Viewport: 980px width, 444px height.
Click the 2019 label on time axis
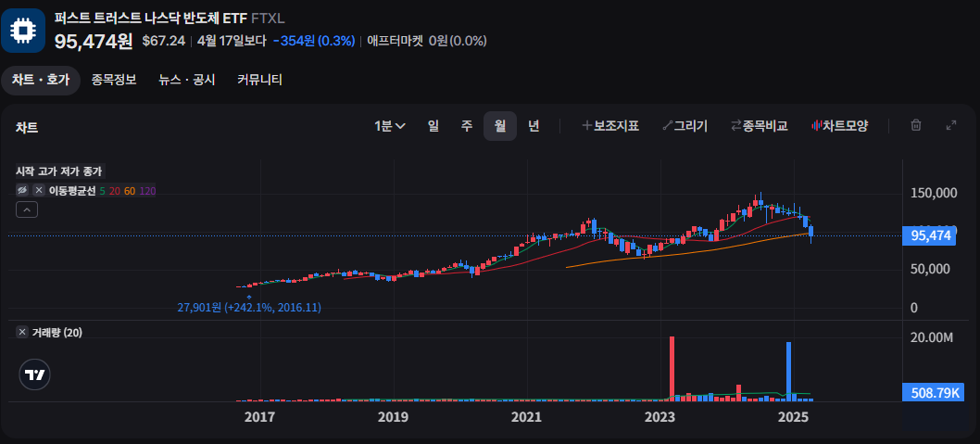[x=391, y=416]
